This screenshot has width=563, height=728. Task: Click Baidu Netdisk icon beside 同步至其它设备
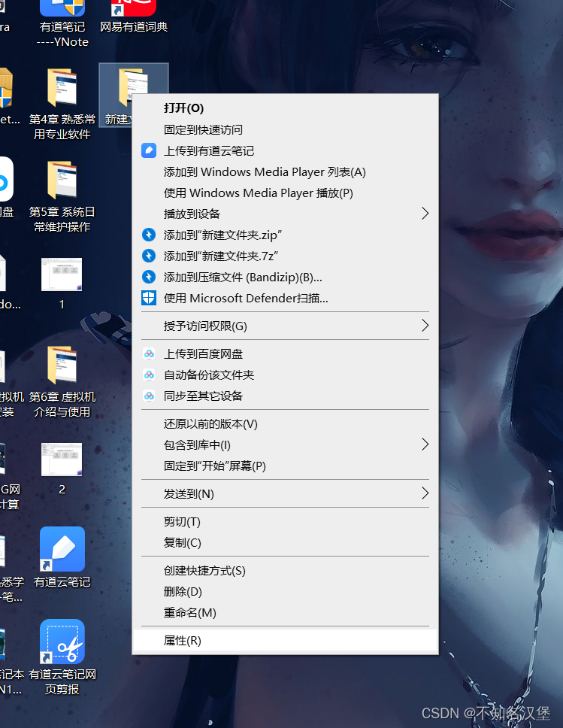click(149, 396)
